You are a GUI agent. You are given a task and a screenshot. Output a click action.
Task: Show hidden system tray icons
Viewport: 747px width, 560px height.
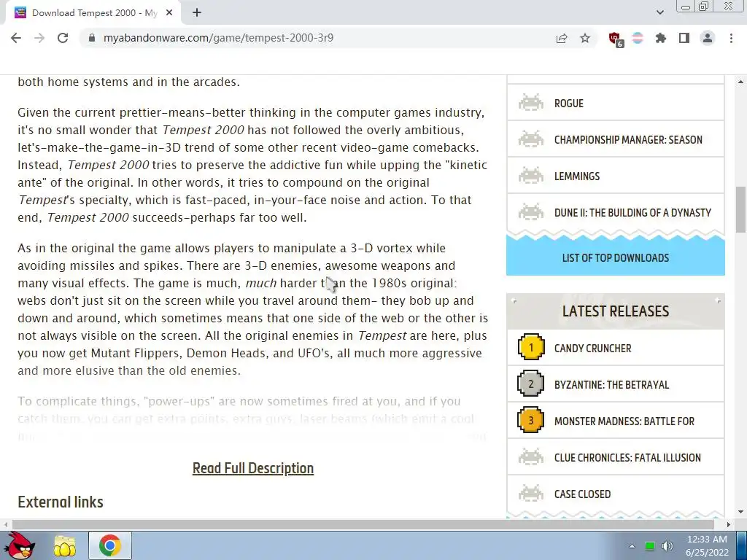coord(632,546)
